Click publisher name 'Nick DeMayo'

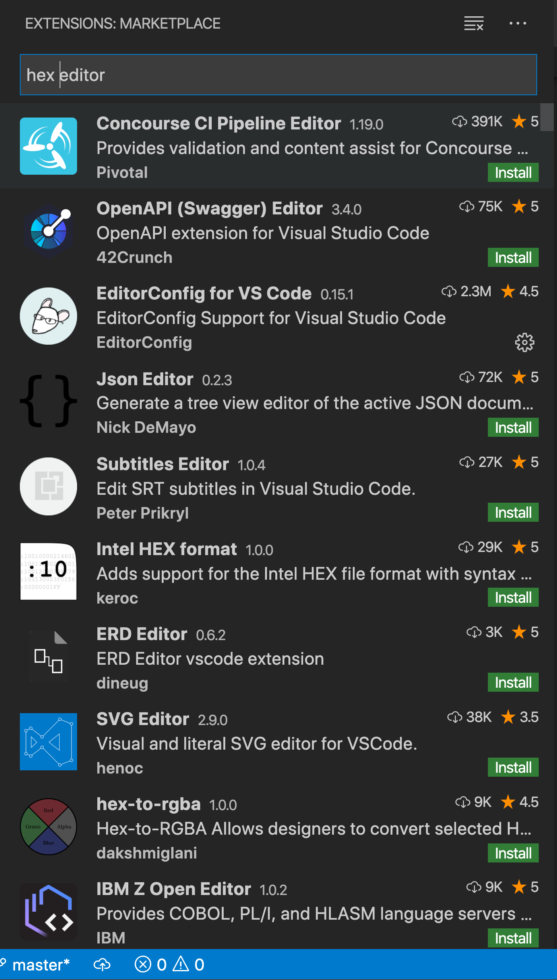coord(146,427)
